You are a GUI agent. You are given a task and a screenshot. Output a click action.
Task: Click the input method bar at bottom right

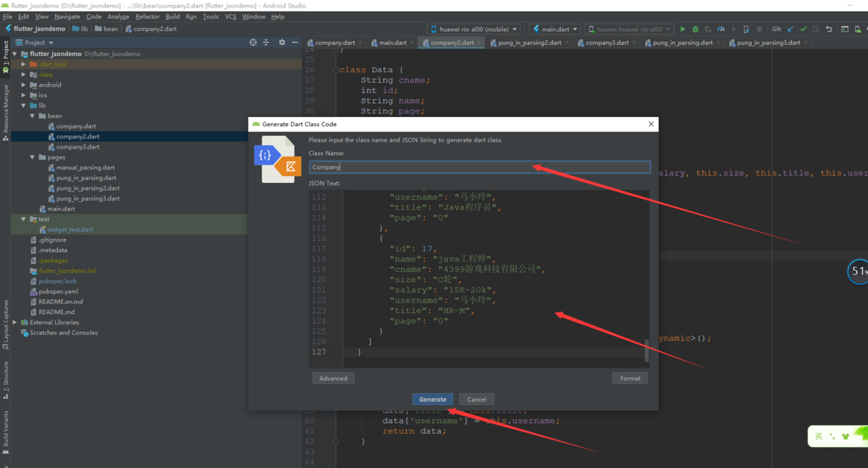(x=837, y=436)
